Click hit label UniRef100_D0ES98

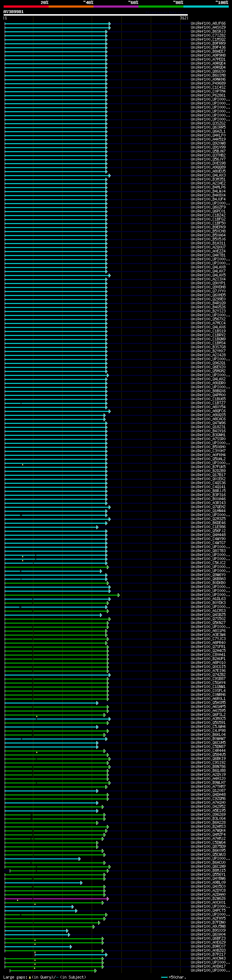pos(208,163)
